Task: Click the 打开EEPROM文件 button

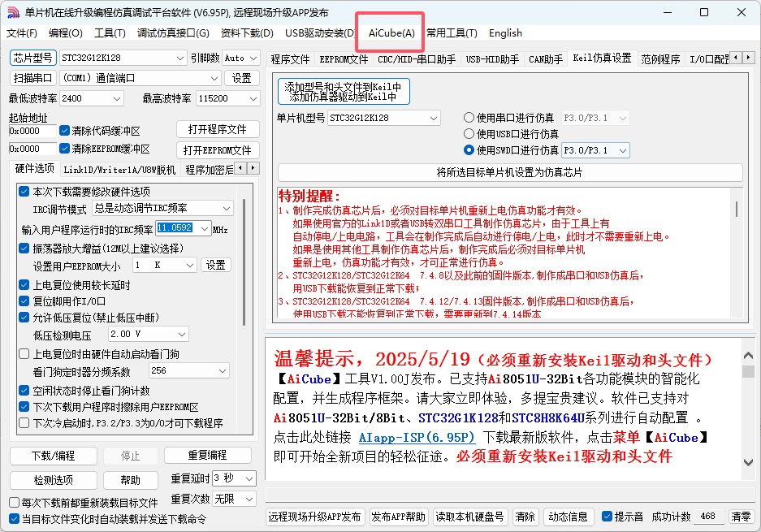Action: [x=218, y=150]
